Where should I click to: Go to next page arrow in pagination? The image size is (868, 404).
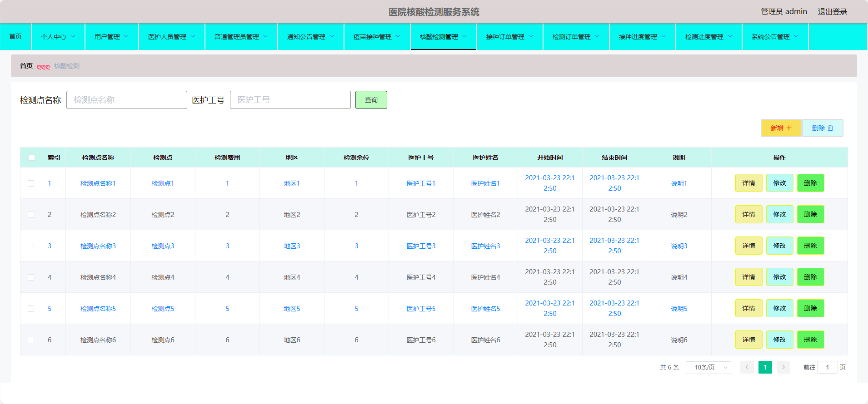pyautogui.click(x=783, y=367)
